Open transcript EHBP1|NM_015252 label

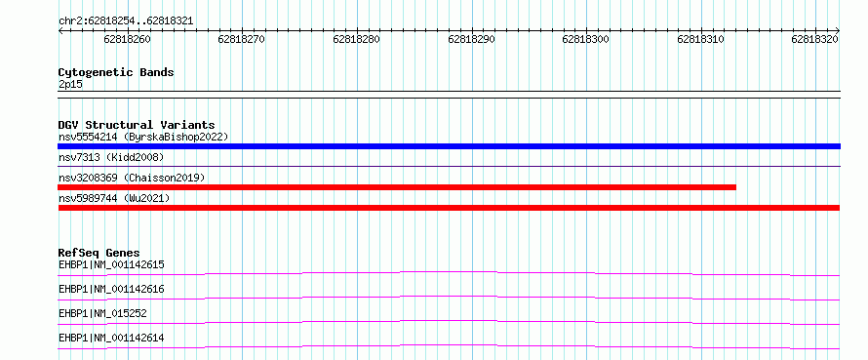[x=103, y=313]
